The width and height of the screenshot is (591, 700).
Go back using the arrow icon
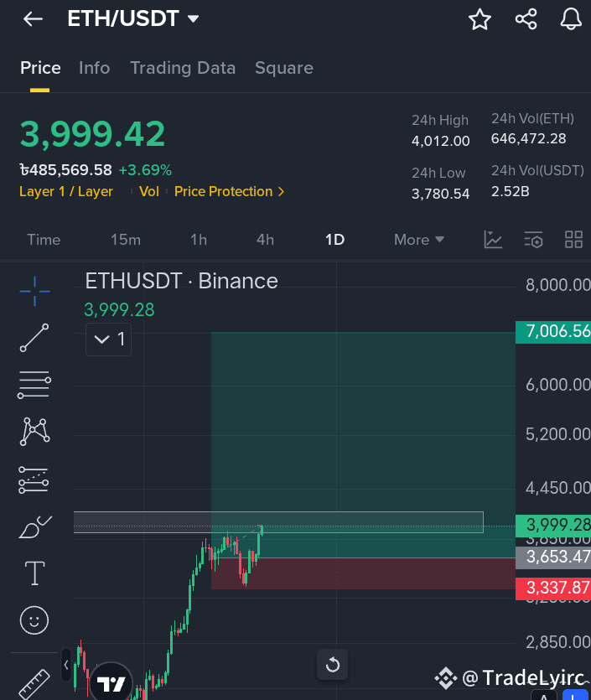point(33,19)
